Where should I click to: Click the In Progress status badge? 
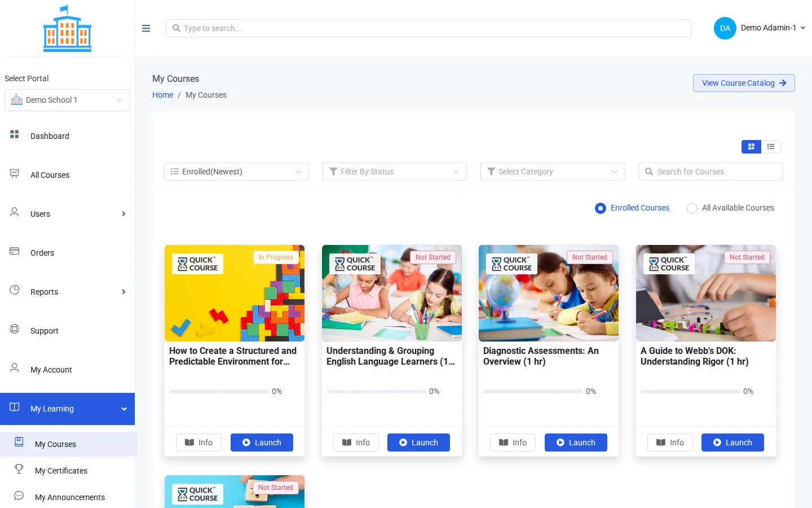[x=276, y=257]
